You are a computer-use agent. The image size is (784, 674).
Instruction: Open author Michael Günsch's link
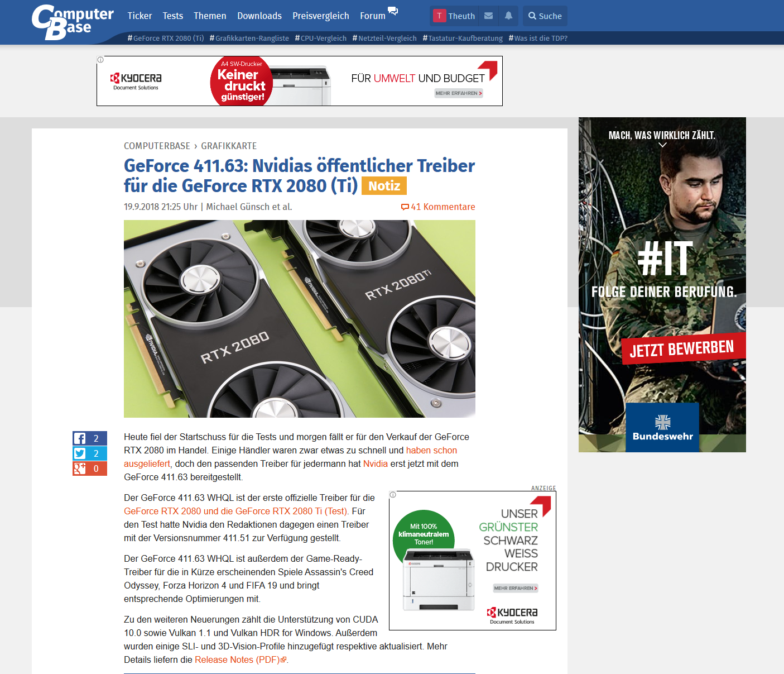[238, 207]
